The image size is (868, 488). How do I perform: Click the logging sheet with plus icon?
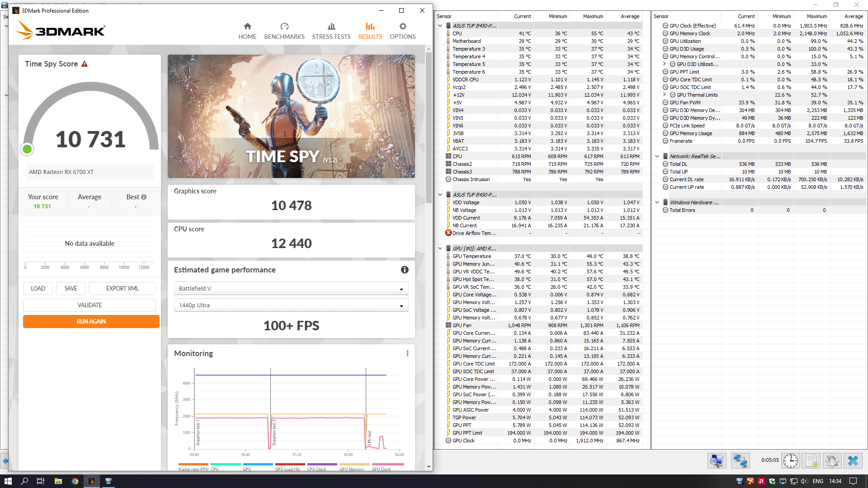811,460
